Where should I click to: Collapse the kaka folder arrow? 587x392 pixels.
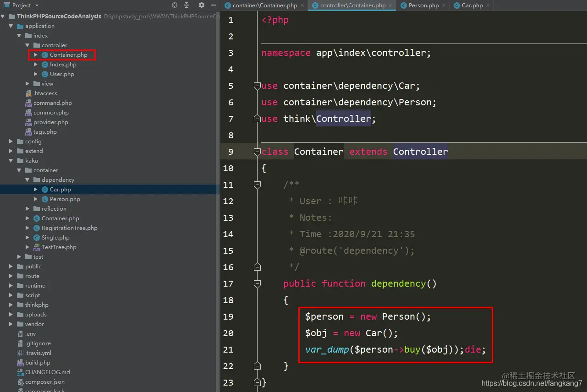coord(11,161)
